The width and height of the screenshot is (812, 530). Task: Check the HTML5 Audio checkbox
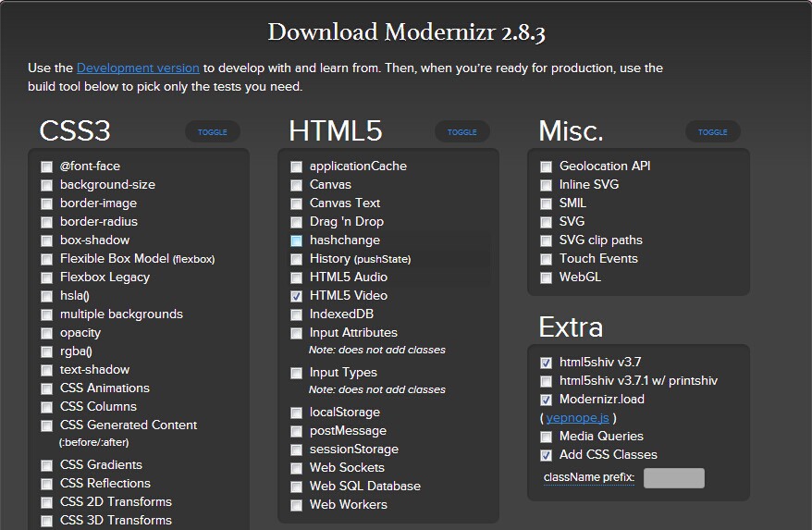tap(296, 277)
